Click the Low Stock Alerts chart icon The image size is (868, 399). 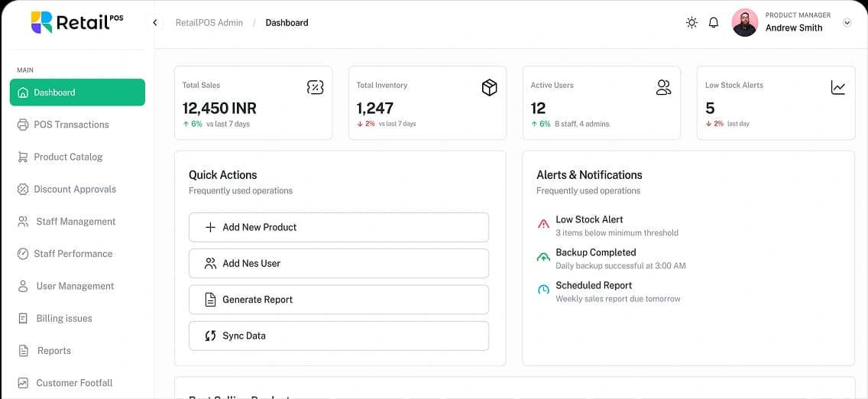point(838,88)
